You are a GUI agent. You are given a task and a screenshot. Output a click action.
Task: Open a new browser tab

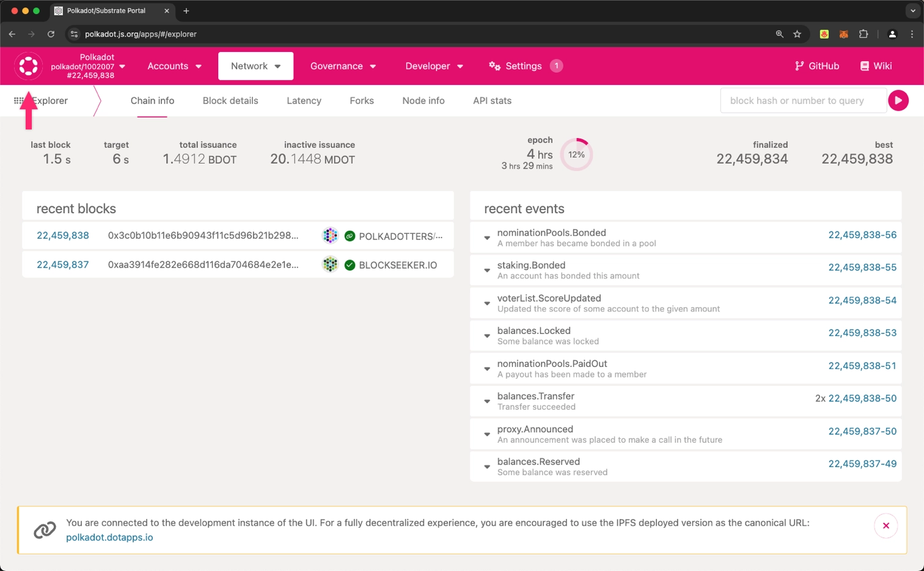click(x=186, y=11)
